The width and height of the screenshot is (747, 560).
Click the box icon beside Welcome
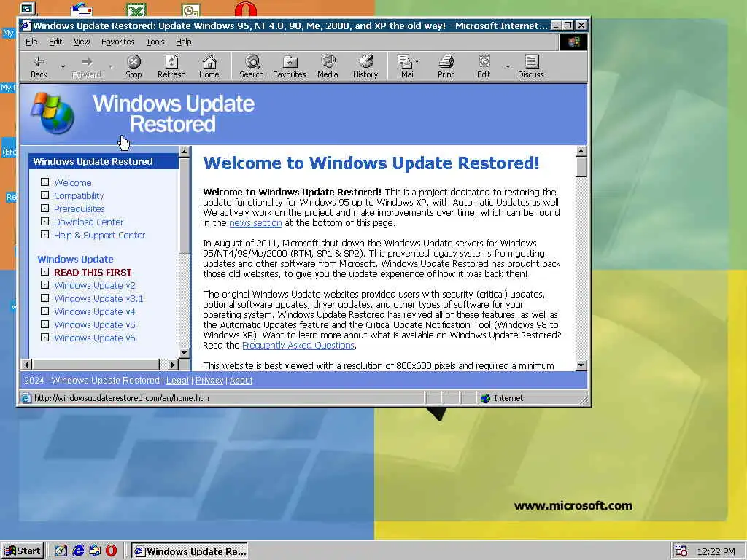point(44,182)
